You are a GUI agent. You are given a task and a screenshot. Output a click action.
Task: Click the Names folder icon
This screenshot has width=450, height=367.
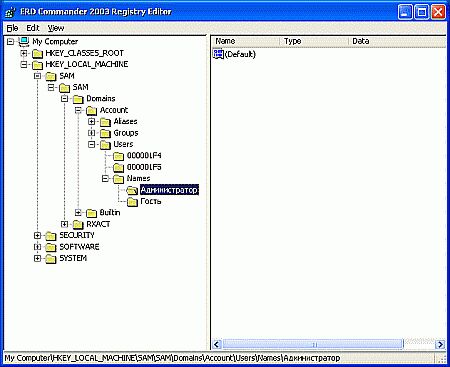click(x=118, y=179)
